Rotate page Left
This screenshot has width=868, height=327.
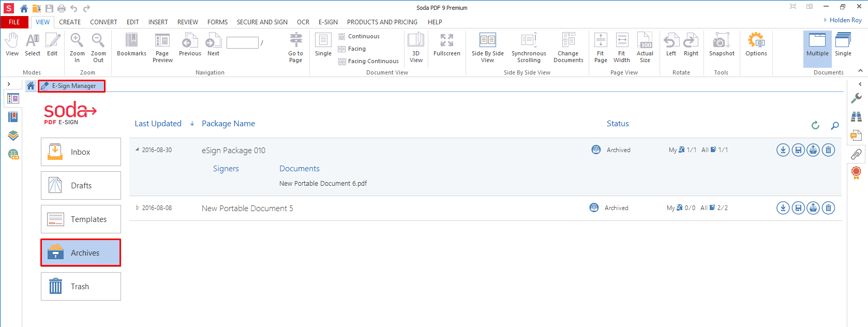(671, 44)
